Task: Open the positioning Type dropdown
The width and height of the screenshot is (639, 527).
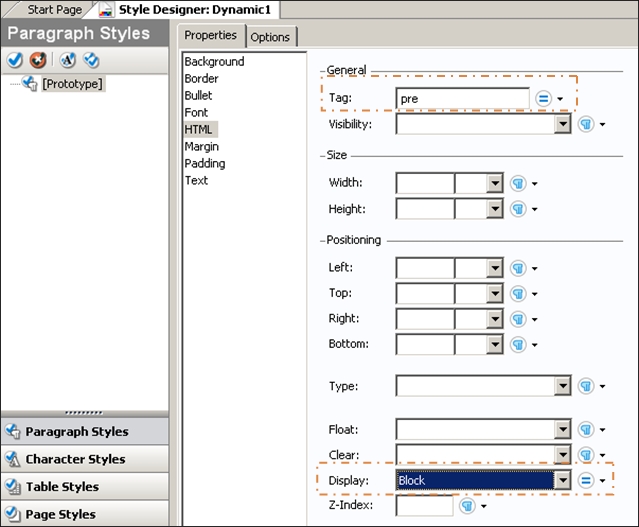Action: 563,386
